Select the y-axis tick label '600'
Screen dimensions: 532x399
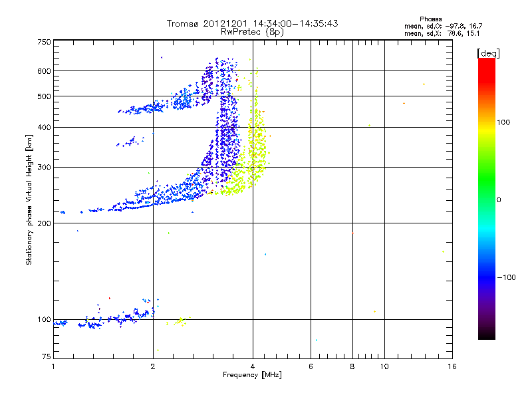(x=44, y=71)
